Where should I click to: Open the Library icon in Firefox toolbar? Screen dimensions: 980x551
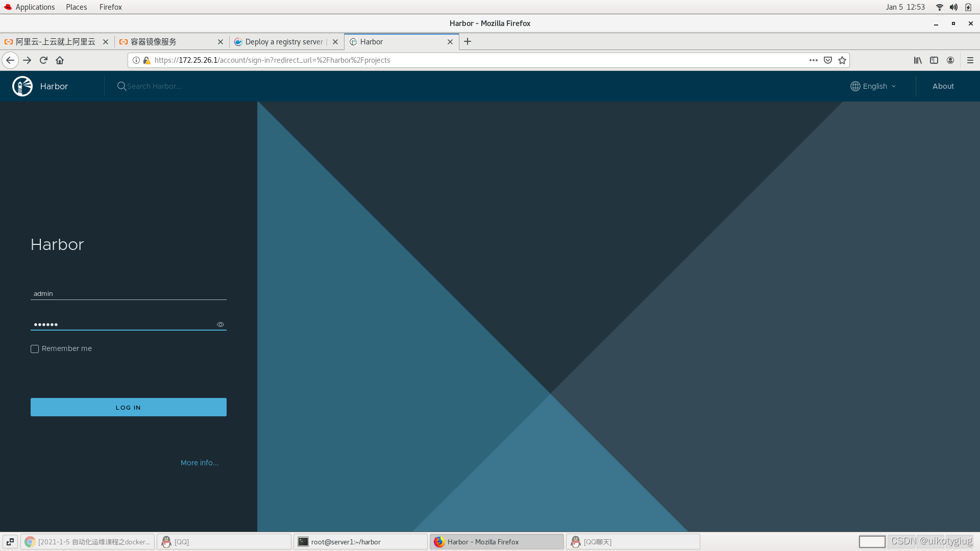click(x=918, y=60)
